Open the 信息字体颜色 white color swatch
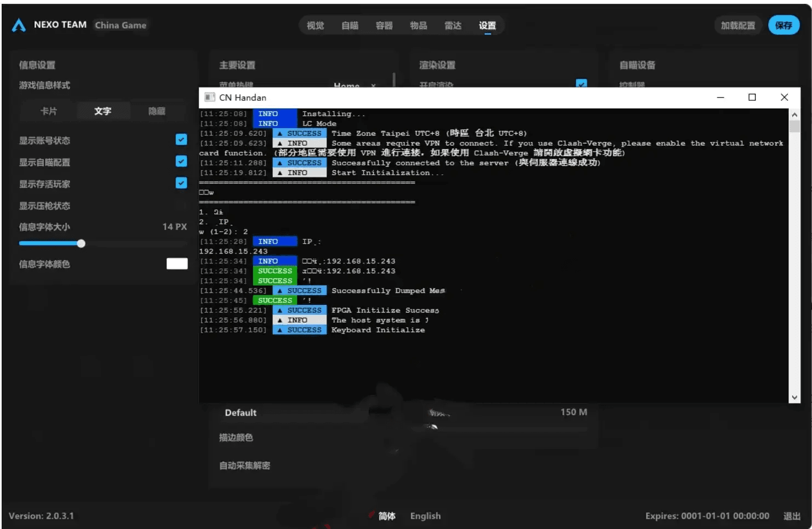Image resolution: width=812 pixels, height=529 pixels. (x=176, y=264)
